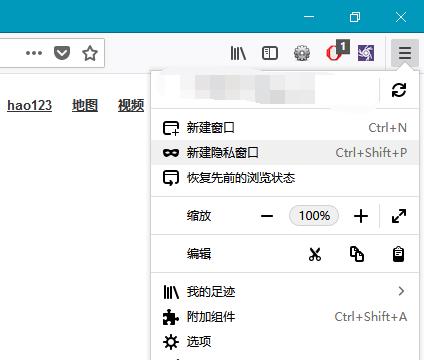This screenshot has height=360, width=424.
Task: Open the red O extension with badge
Action: coord(337,51)
